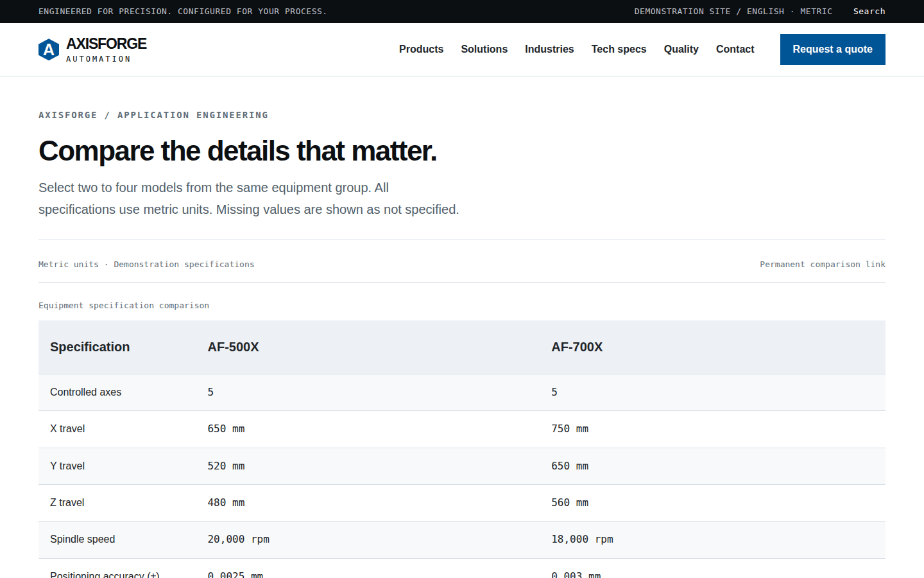Open Search in the top bar

tap(869, 12)
